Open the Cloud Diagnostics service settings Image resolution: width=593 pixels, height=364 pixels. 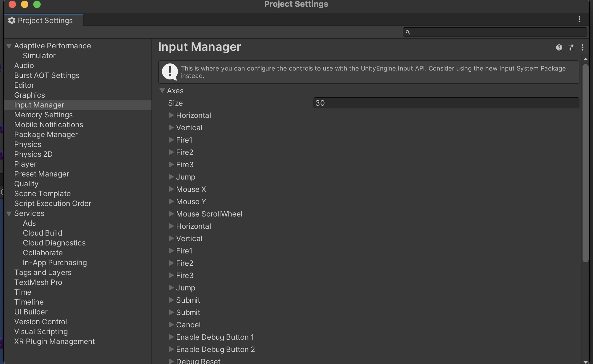coord(54,243)
